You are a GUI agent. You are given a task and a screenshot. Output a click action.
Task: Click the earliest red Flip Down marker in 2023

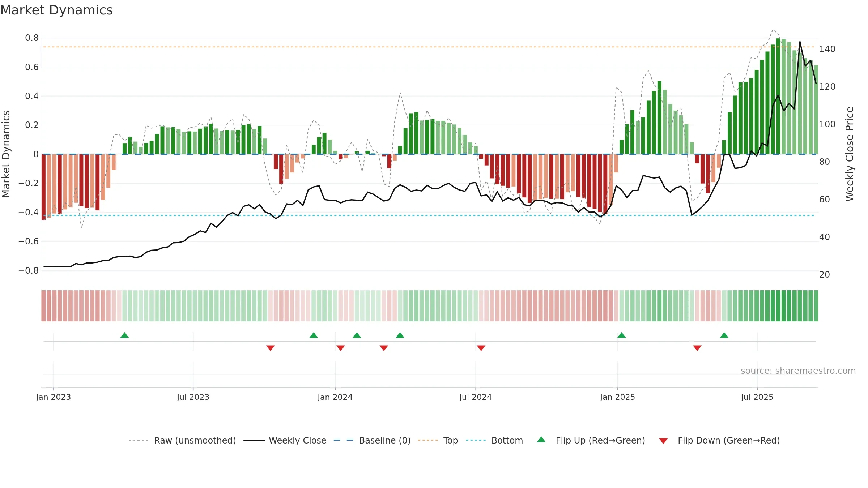[270, 348]
